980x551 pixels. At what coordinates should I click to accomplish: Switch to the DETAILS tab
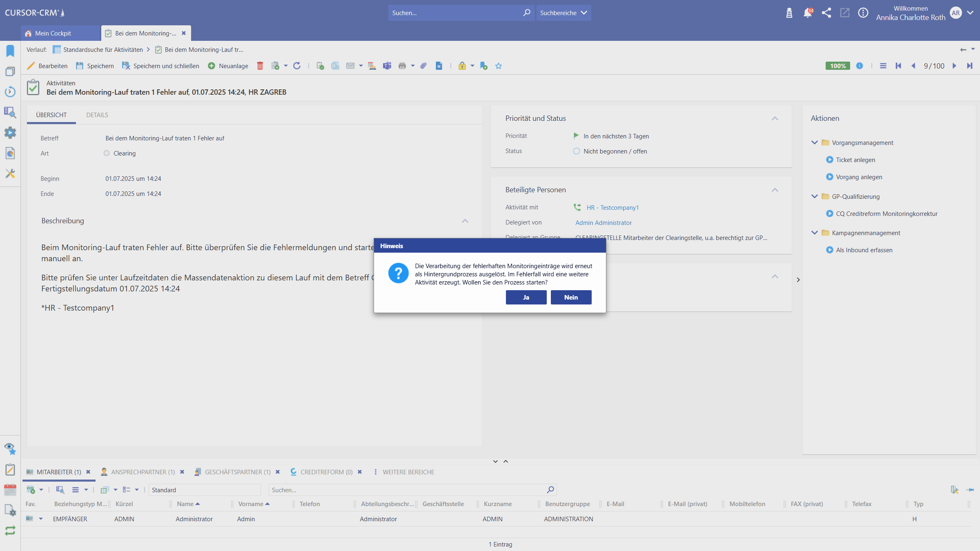coord(97,115)
